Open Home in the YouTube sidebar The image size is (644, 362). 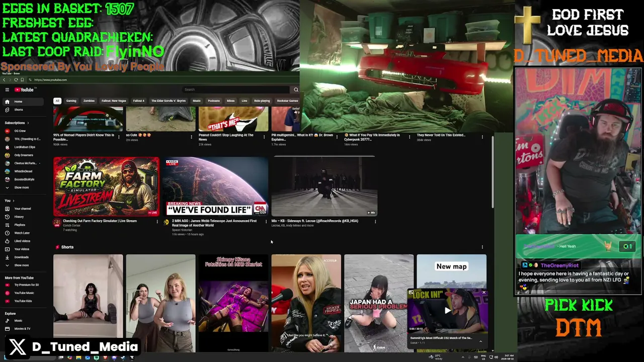point(24,102)
